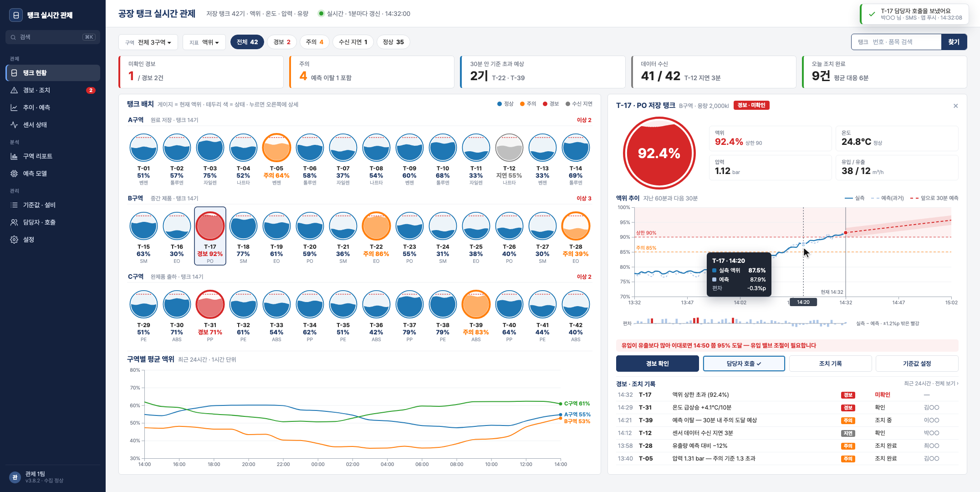Select tank T-39 warning gauge
The image size is (980, 492).
476,304
